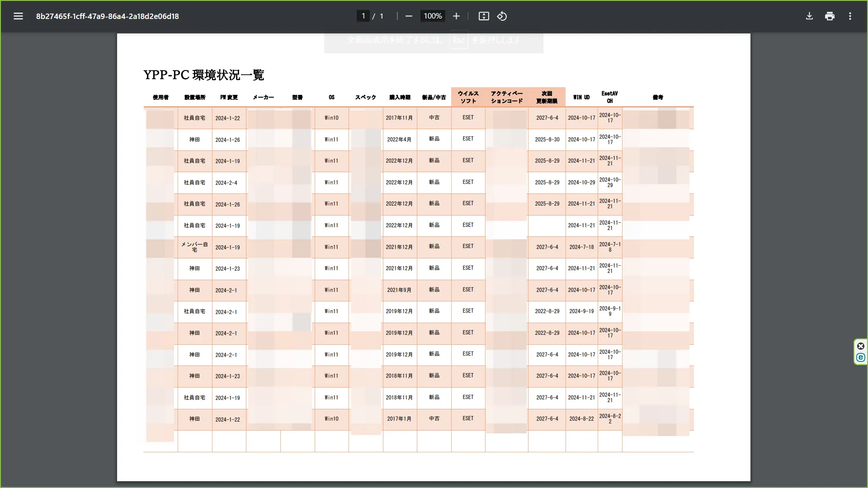Click the YPP-PC 環境状況一覧 title text
Image resolution: width=868 pixels, height=488 pixels.
[x=203, y=75]
